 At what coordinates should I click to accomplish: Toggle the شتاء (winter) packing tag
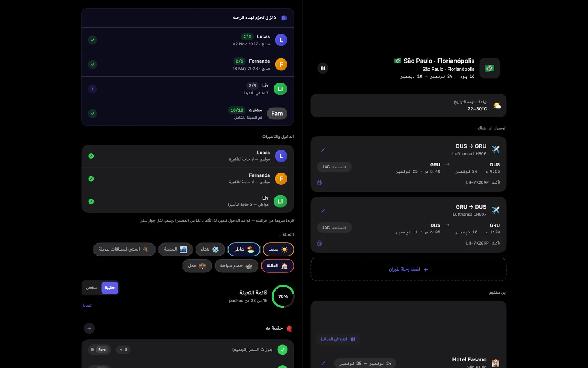pyautogui.click(x=210, y=249)
